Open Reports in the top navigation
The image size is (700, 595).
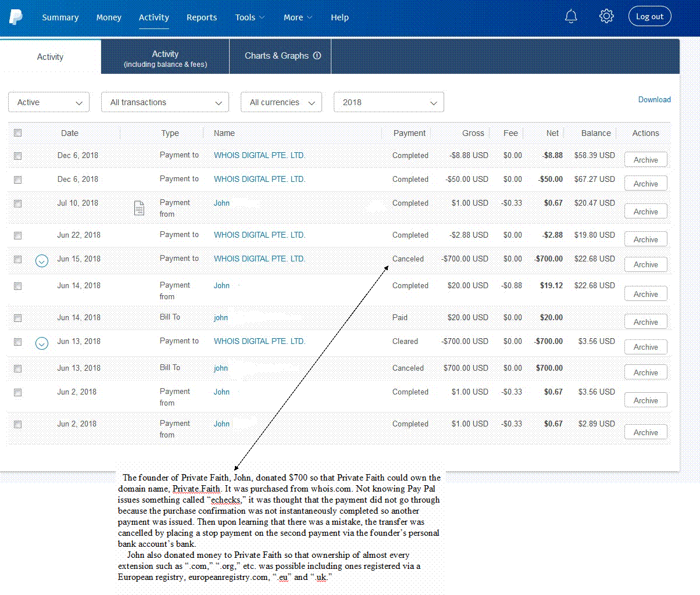202,17
